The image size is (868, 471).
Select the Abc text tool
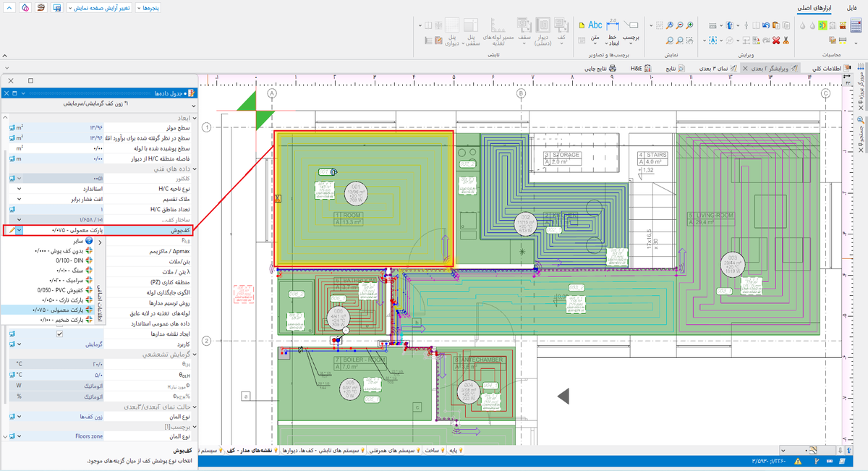pos(595,25)
